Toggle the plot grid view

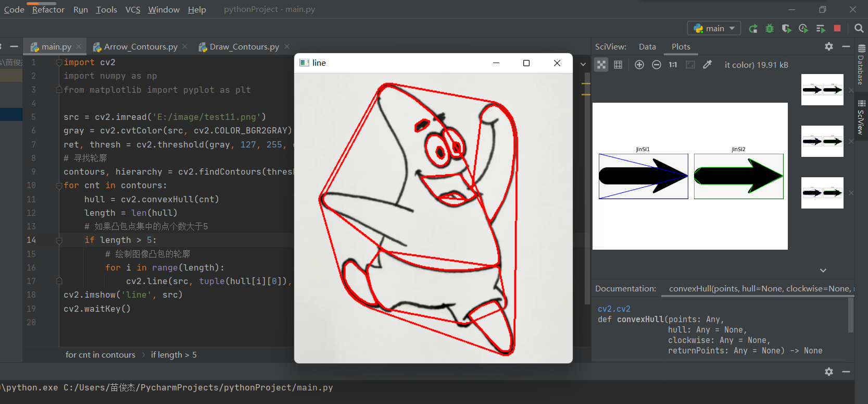tap(618, 65)
